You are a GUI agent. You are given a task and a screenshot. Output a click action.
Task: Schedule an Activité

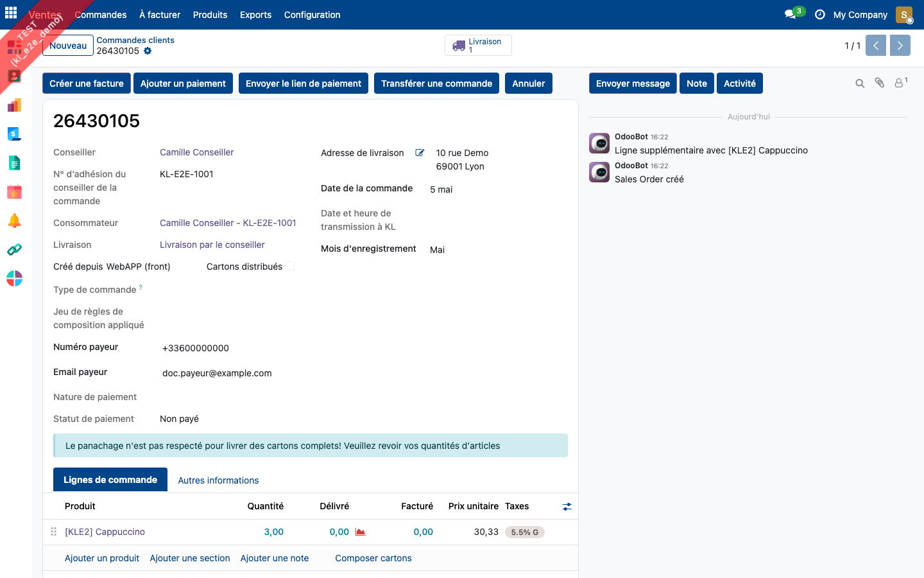(740, 83)
